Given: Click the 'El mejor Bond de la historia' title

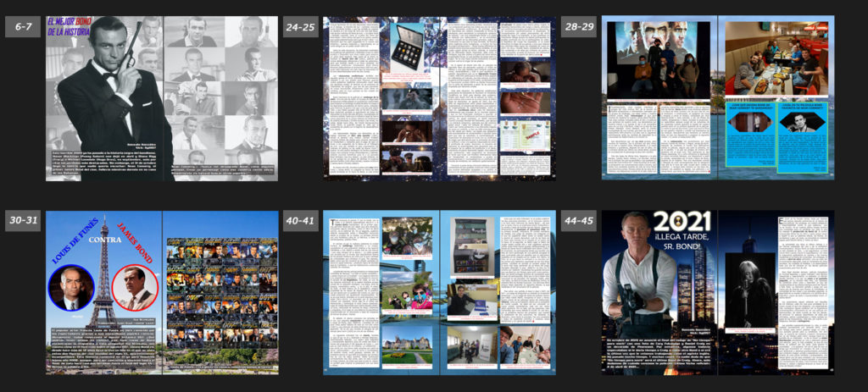Looking at the screenshot, I should pos(70,26).
